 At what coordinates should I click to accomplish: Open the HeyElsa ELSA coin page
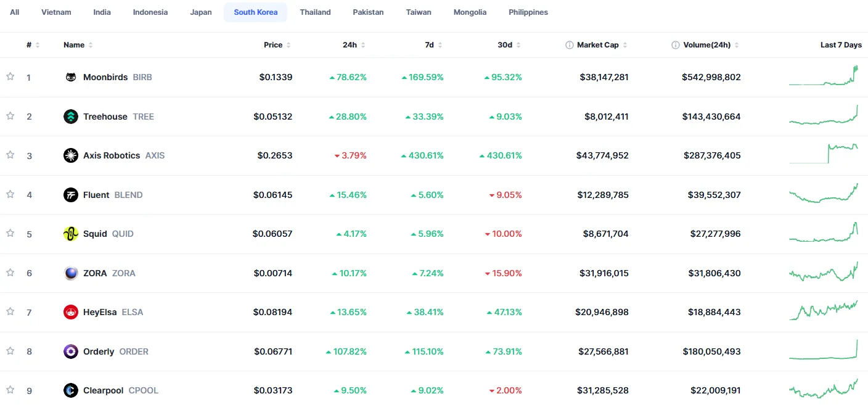[113, 312]
